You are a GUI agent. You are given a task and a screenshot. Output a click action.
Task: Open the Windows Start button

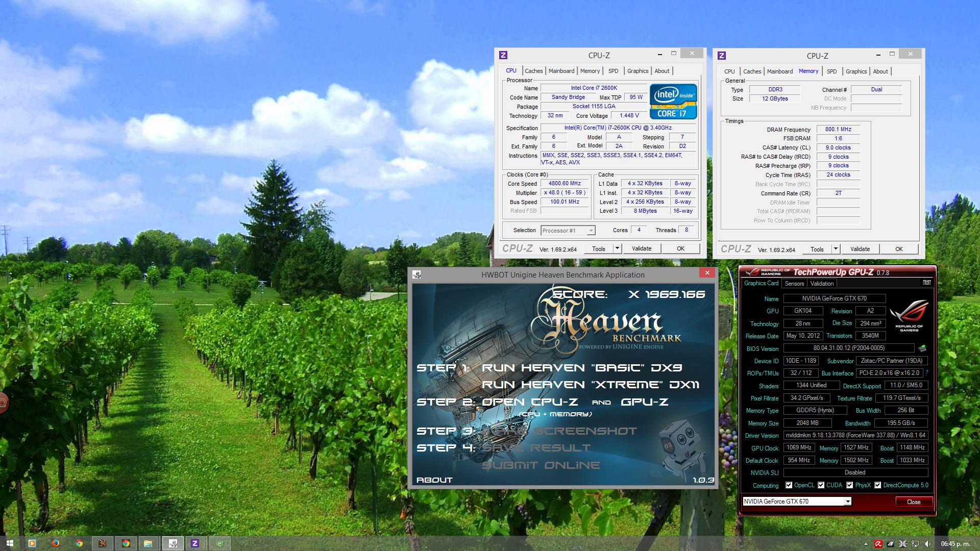click(x=9, y=543)
